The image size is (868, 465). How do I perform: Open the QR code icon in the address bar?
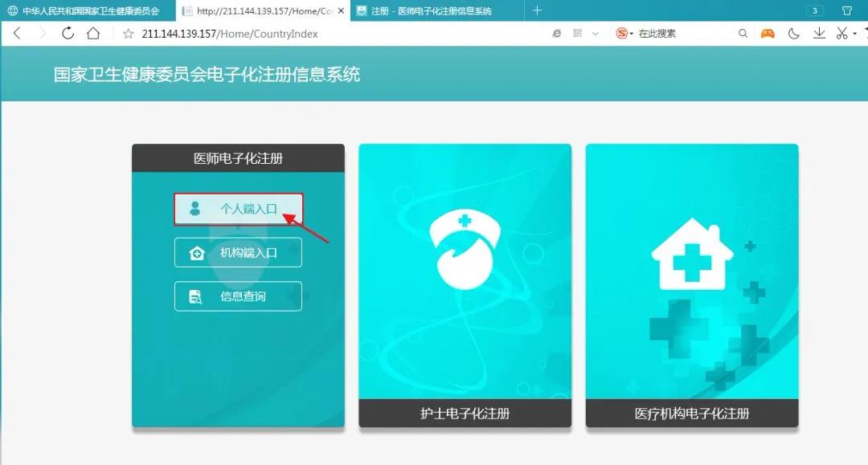(576, 34)
